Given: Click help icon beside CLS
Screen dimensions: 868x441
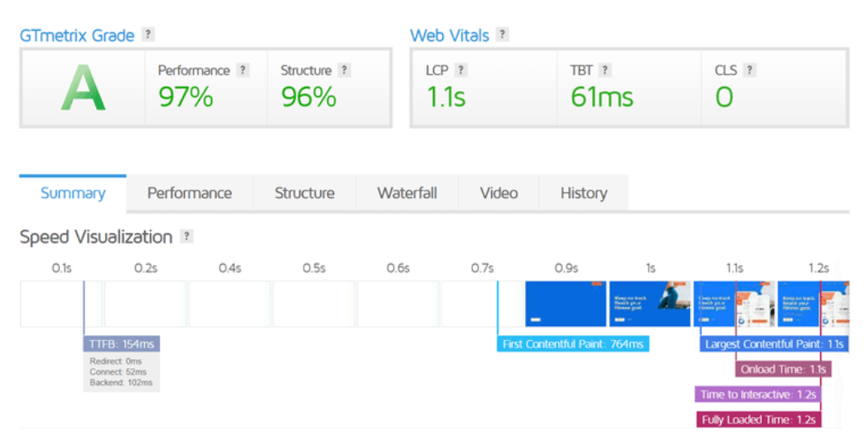Looking at the screenshot, I should pos(750,70).
